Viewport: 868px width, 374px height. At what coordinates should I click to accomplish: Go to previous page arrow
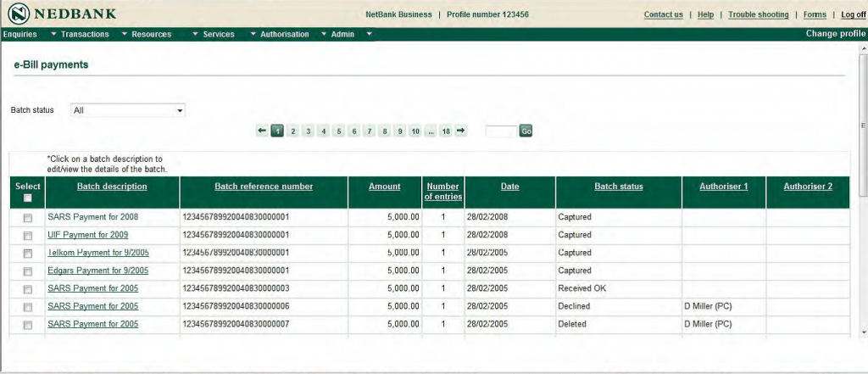(x=262, y=131)
